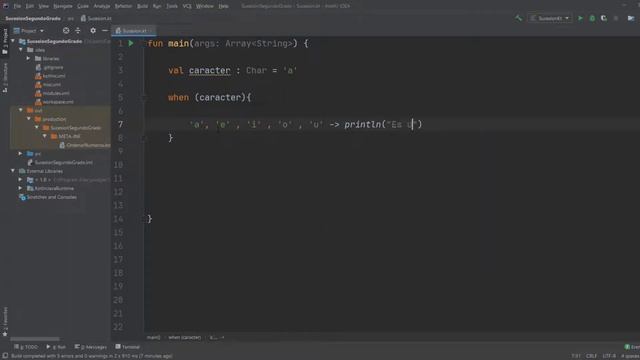Collapse the SucesionSegundoGrado root node
This screenshot has height=360, width=640.
point(13,41)
